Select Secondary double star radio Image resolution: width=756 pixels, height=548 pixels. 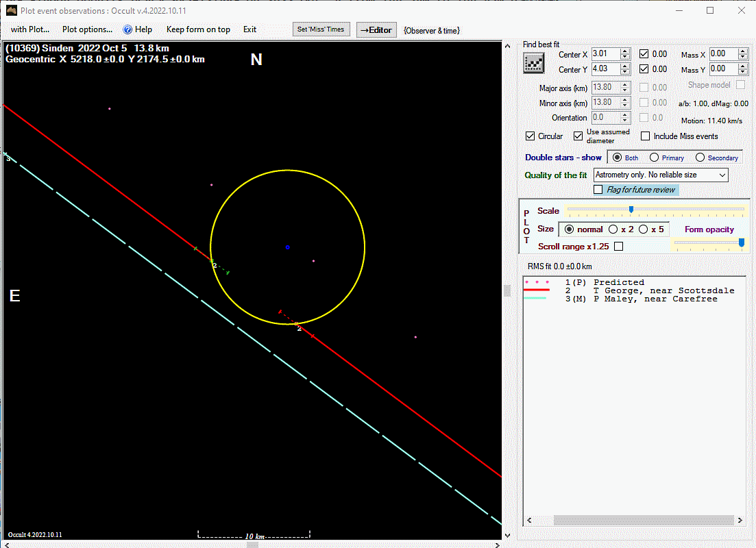tap(700, 157)
